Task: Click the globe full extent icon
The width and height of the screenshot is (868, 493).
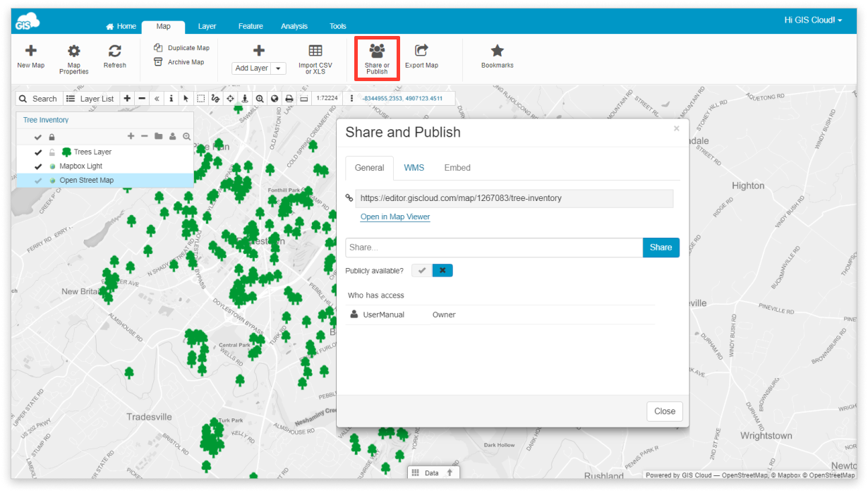Action: tap(275, 99)
